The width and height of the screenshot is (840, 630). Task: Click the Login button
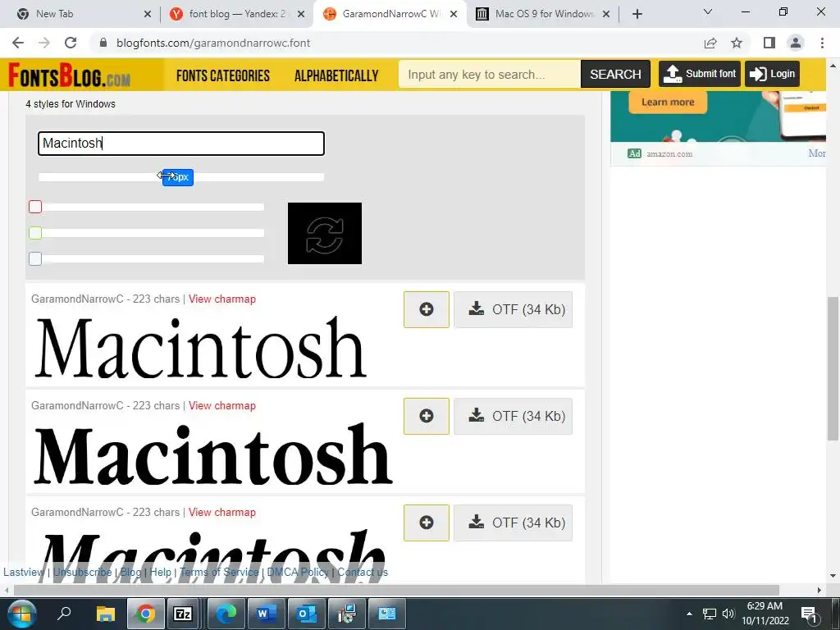pos(772,74)
